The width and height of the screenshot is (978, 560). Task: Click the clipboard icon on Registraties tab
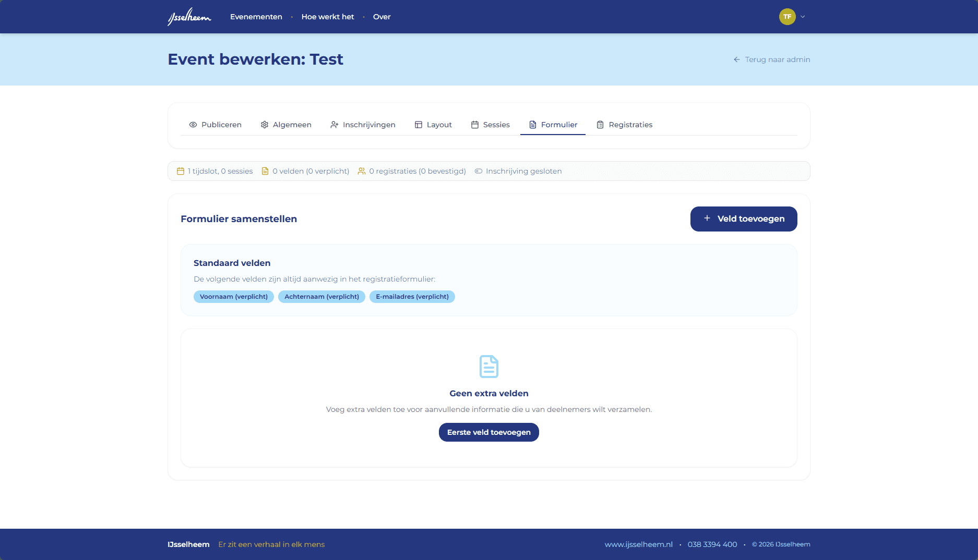tap(600, 125)
